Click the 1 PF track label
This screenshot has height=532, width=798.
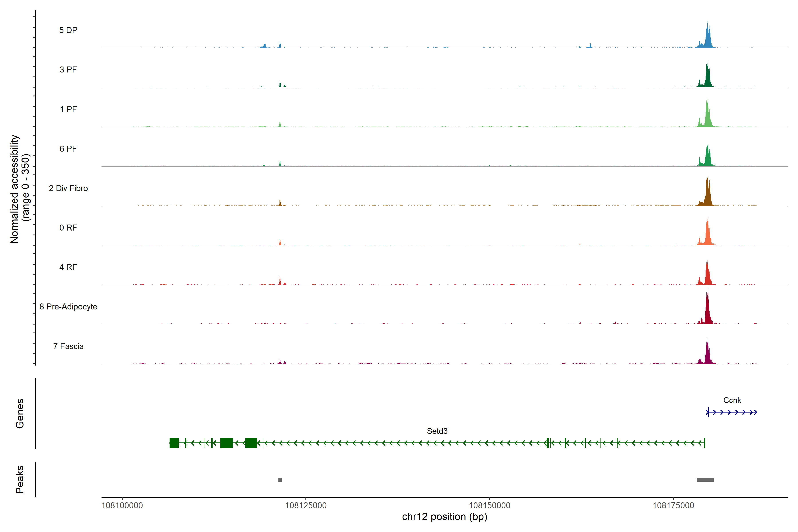click(x=68, y=109)
